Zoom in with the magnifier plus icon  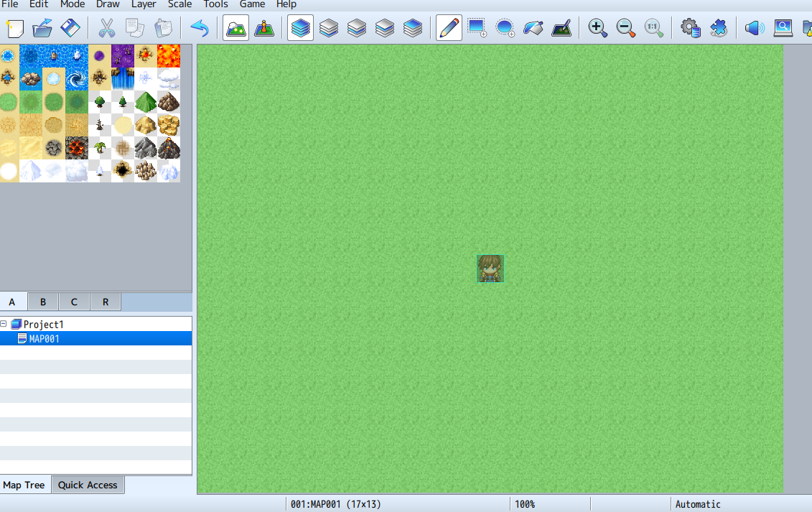coord(597,28)
